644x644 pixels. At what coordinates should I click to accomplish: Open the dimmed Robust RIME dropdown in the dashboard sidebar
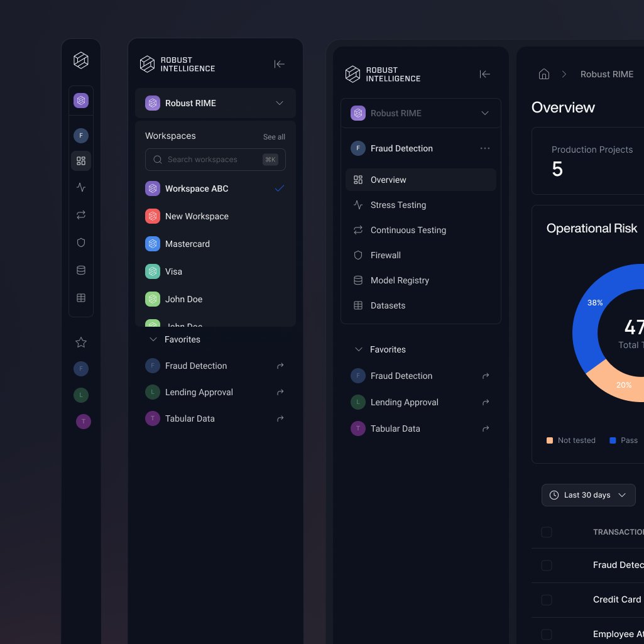point(420,113)
